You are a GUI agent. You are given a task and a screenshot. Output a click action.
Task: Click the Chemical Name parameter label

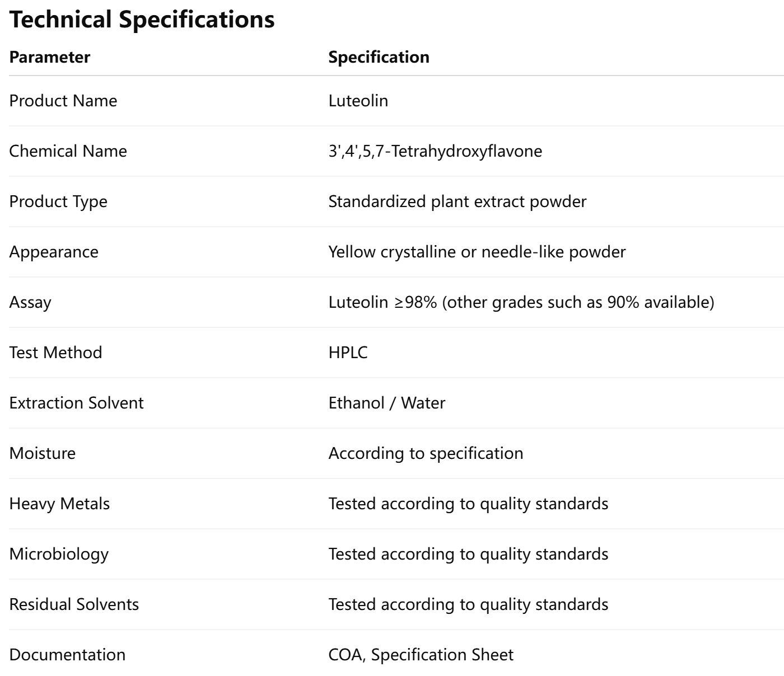click(68, 151)
